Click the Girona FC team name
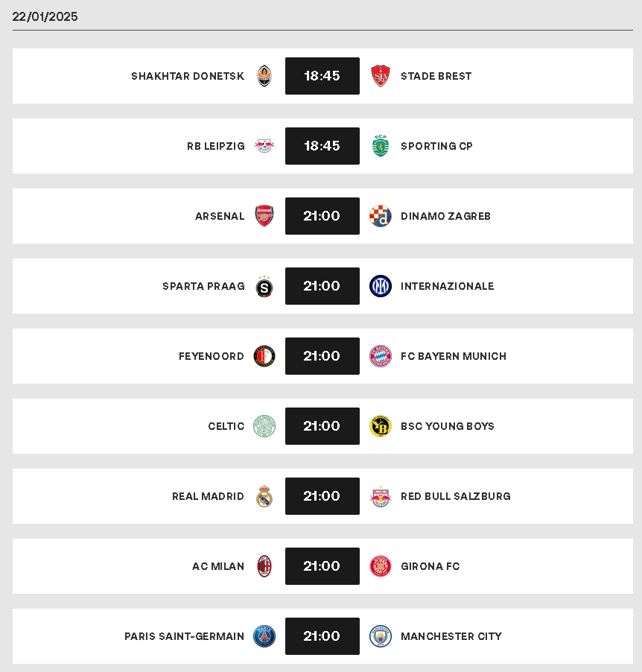Viewport: 642px width, 672px height. tap(430, 566)
